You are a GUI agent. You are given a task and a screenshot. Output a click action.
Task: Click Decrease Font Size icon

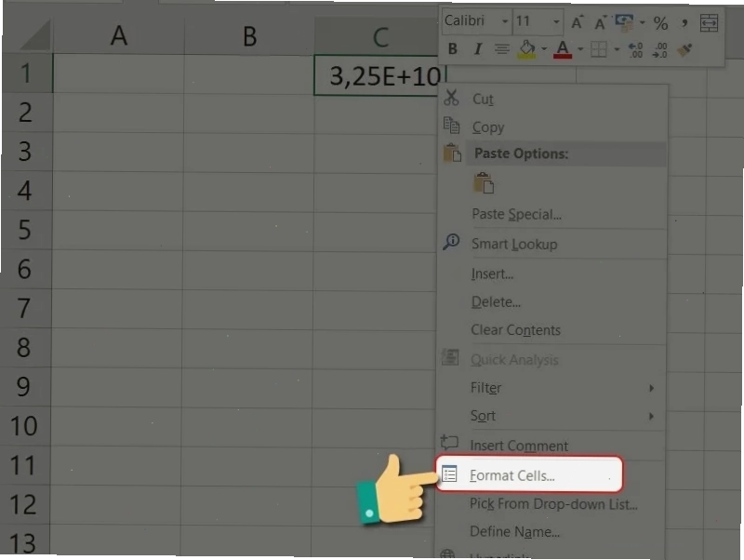click(600, 22)
